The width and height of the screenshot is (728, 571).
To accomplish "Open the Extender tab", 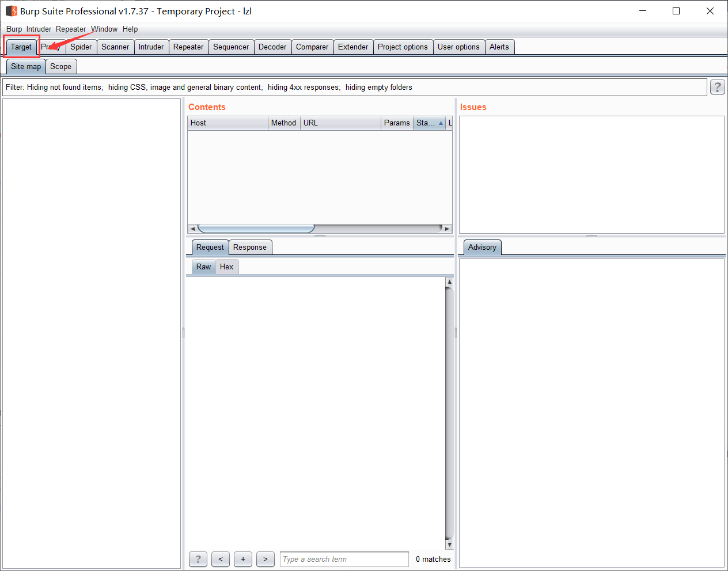I will pyautogui.click(x=353, y=47).
